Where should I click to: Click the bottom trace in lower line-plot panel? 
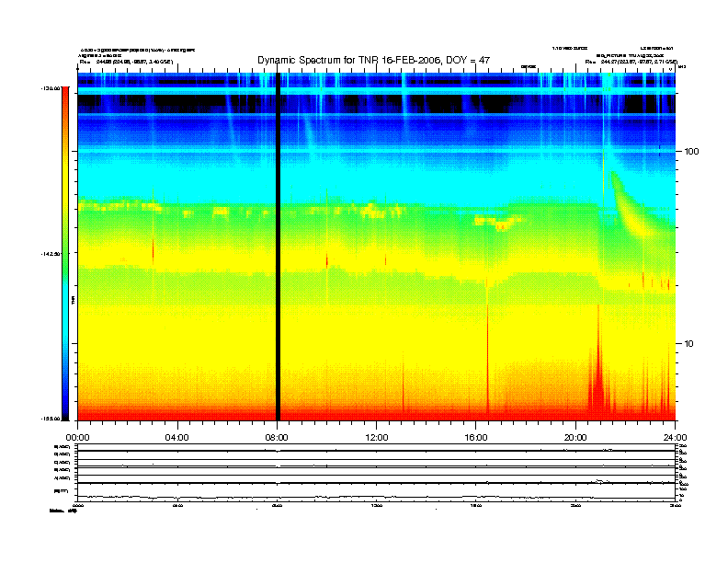pos(376,497)
